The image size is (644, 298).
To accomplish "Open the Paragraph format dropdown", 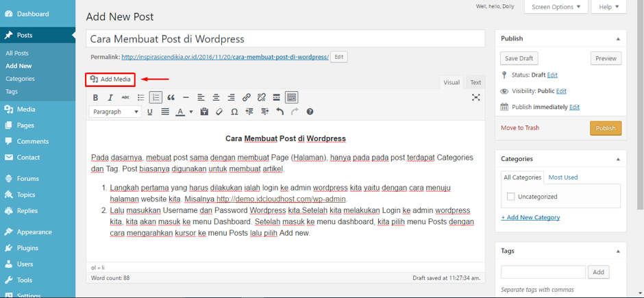I will (115, 112).
